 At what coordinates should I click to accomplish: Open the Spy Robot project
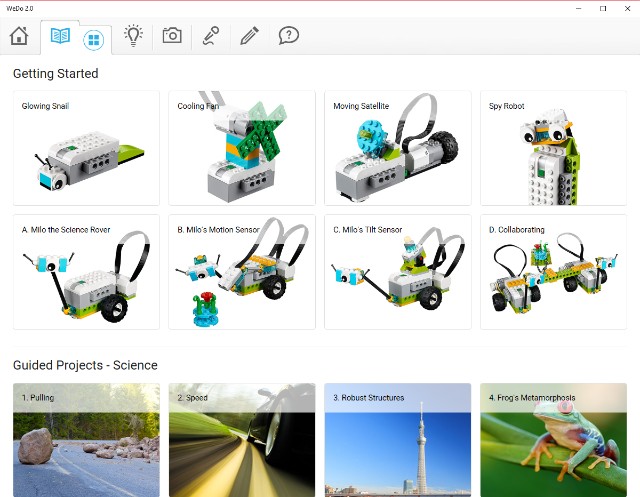click(554, 148)
